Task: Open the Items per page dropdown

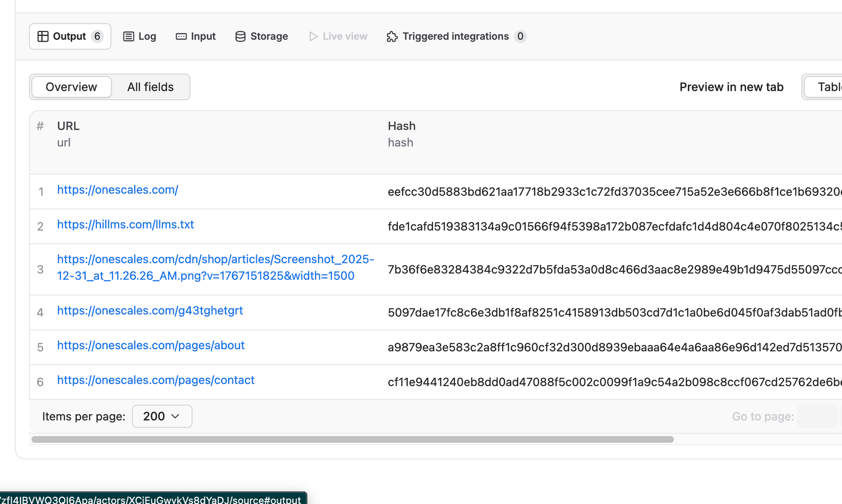Action: coord(162,416)
